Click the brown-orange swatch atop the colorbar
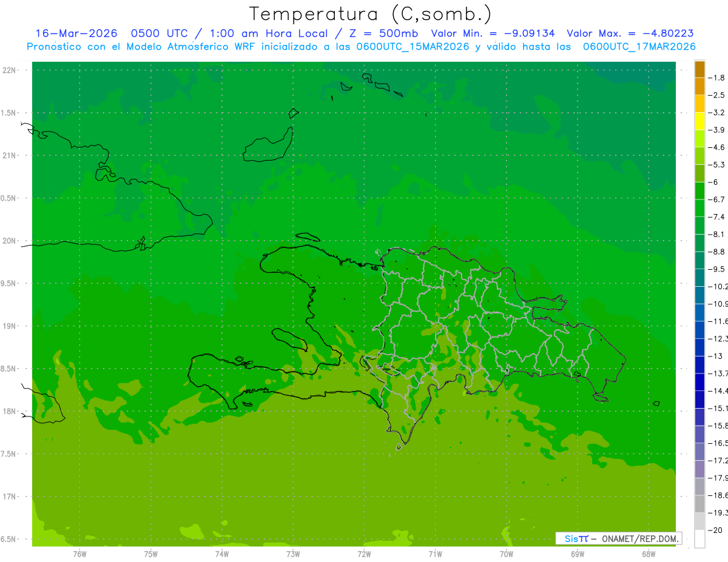The height and width of the screenshot is (562, 728). pos(699,69)
